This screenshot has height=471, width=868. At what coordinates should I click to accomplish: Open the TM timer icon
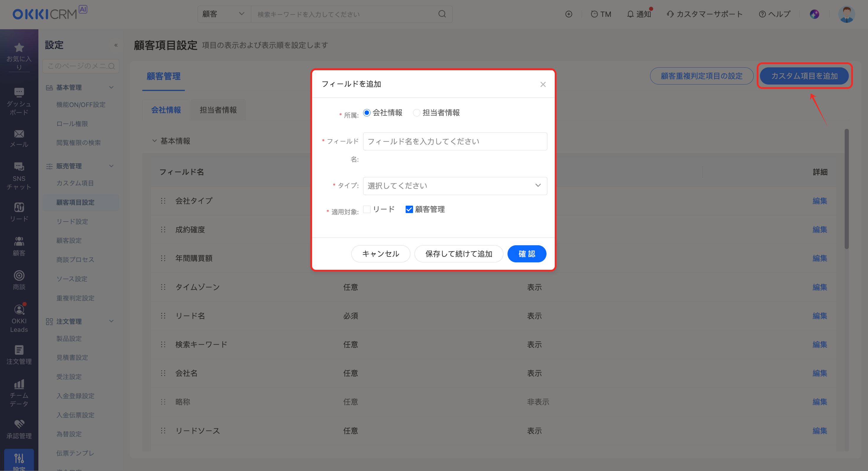(x=601, y=14)
